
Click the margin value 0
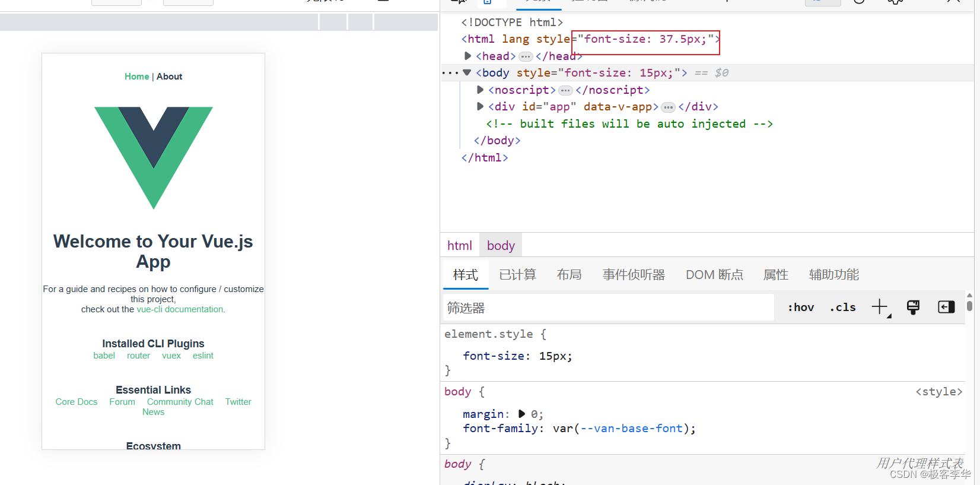(534, 414)
